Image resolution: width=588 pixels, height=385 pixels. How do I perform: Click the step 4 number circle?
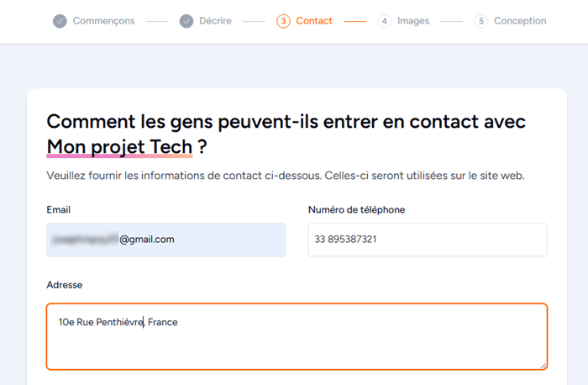tap(385, 21)
